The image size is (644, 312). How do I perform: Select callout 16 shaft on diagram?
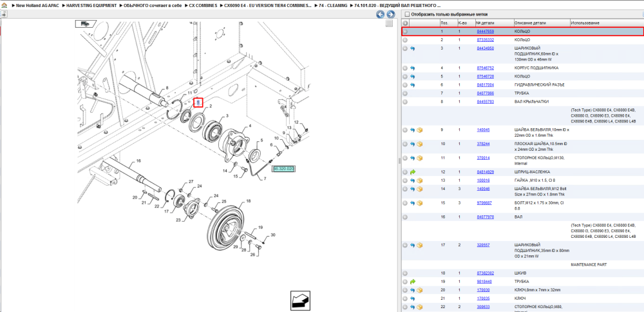point(138,161)
